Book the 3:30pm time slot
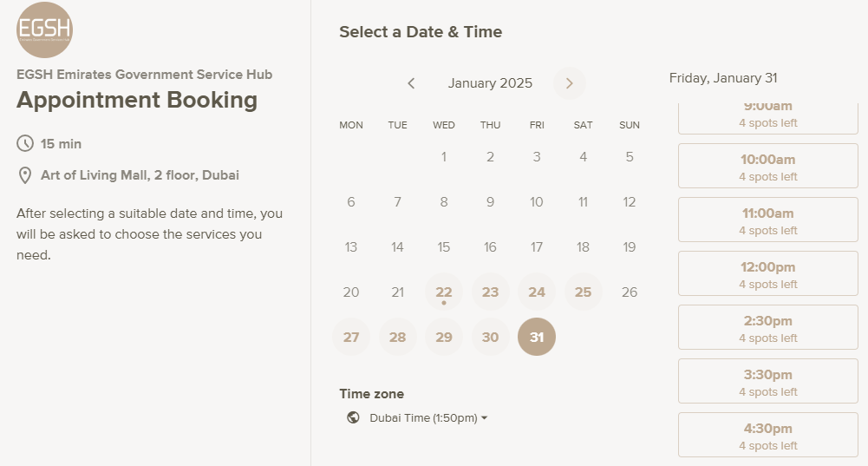Image resolution: width=868 pixels, height=466 pixels. pyautogui.click(x=767, y=381)
